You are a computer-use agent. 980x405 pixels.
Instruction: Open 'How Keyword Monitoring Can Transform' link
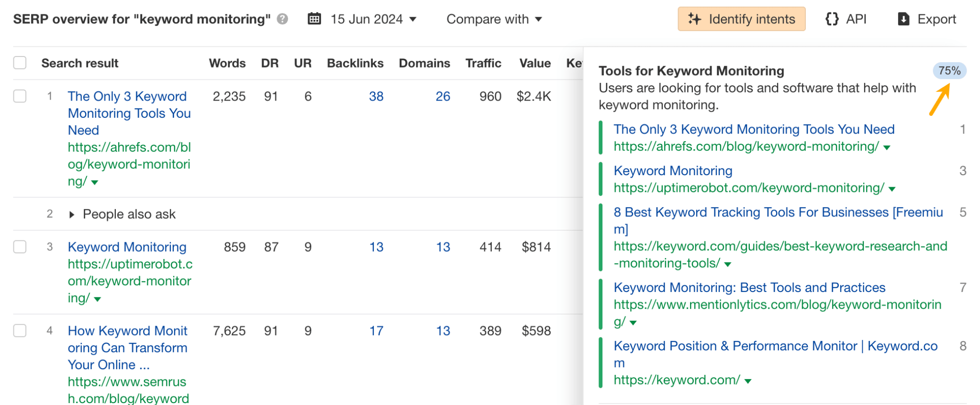click(x=128, y=348)
